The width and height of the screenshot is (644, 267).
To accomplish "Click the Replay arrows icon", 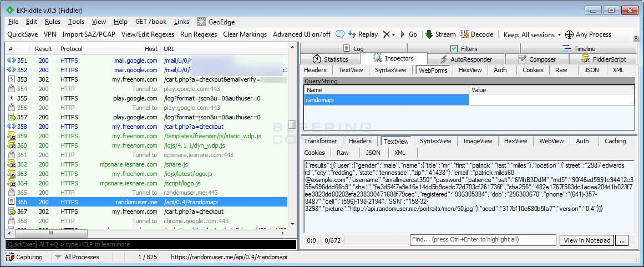I will 352,34.
